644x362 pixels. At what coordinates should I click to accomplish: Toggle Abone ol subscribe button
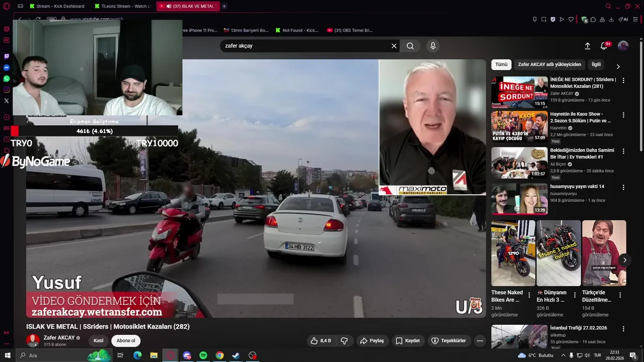point(126,340)
